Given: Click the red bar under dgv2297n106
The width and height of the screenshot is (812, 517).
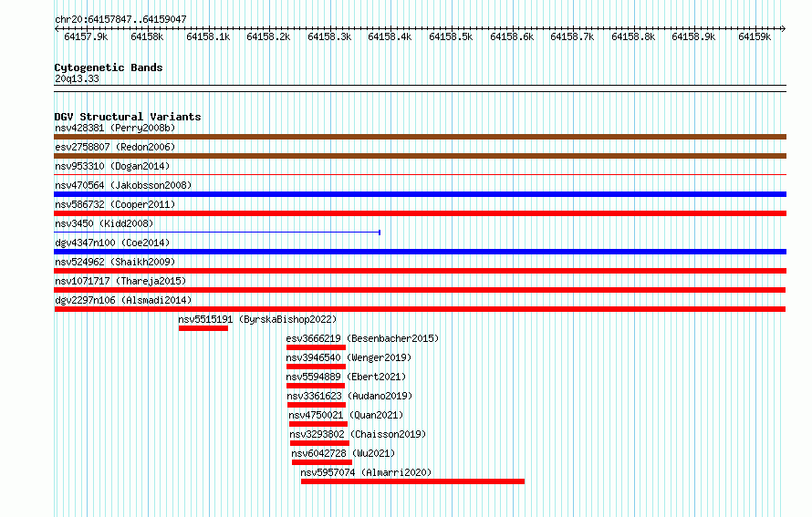Looking at the screenshot, I should tap(420, 309).
